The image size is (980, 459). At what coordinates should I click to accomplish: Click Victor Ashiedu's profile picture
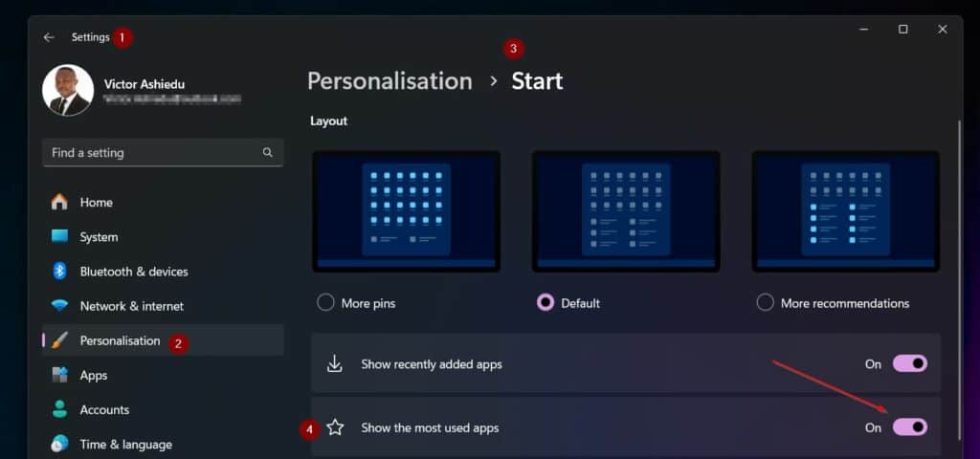click(68, 90)
